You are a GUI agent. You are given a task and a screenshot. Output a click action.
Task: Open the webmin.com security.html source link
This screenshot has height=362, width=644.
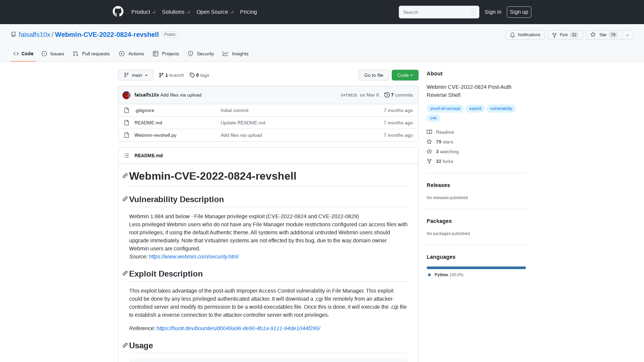[x=194, y=256]
